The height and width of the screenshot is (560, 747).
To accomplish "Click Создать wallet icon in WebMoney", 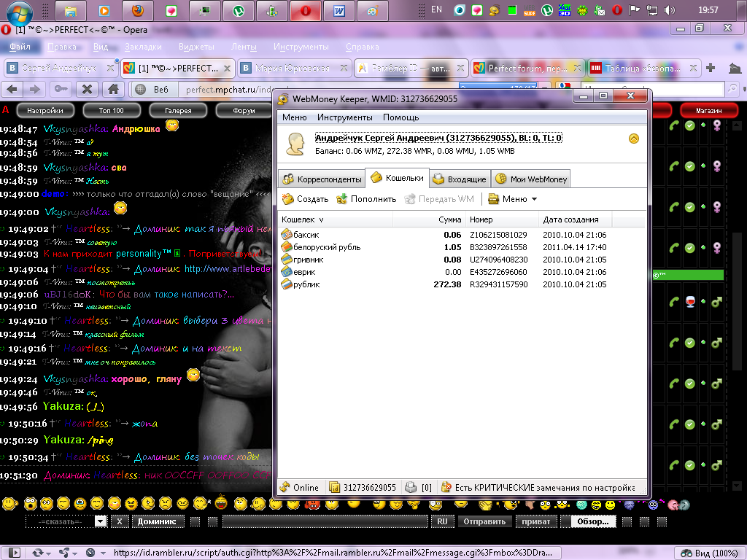I will [x=287, y=199].
